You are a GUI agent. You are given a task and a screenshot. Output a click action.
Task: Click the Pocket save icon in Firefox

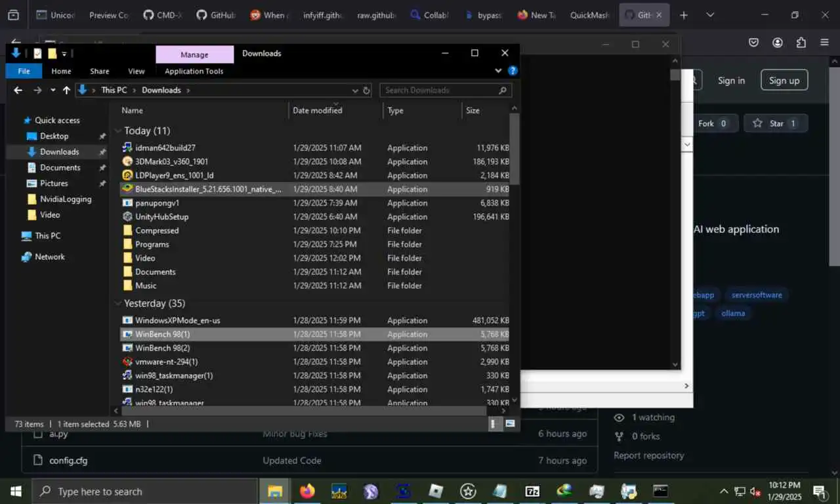coord(754,43)
